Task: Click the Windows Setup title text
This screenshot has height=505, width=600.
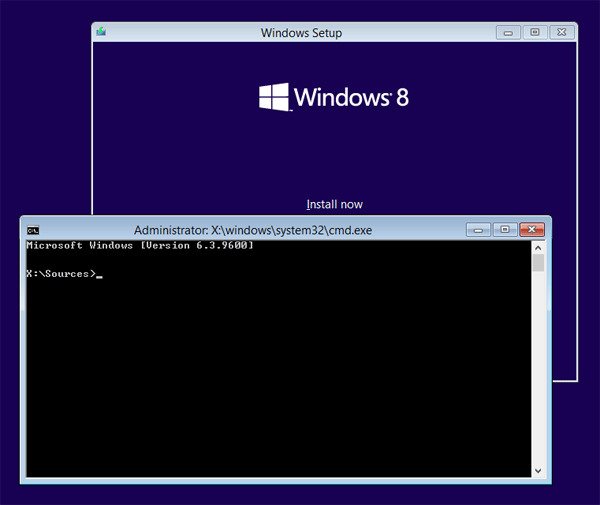Action: click(x=301, y=33)
